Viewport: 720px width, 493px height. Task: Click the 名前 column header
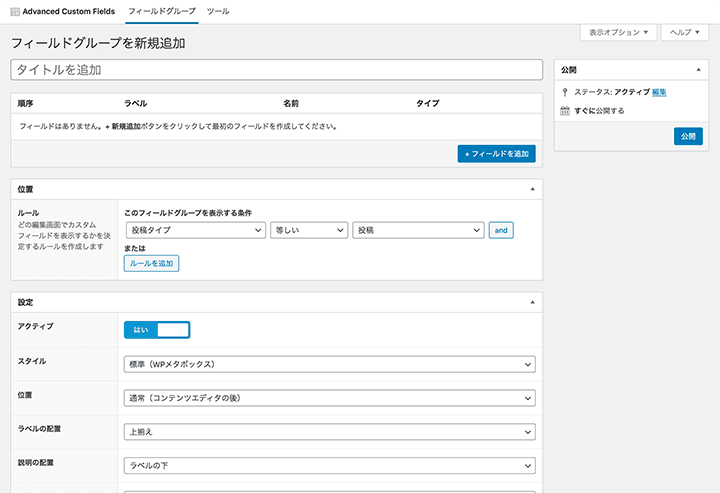pyautogui.click(x=291, y=103)
